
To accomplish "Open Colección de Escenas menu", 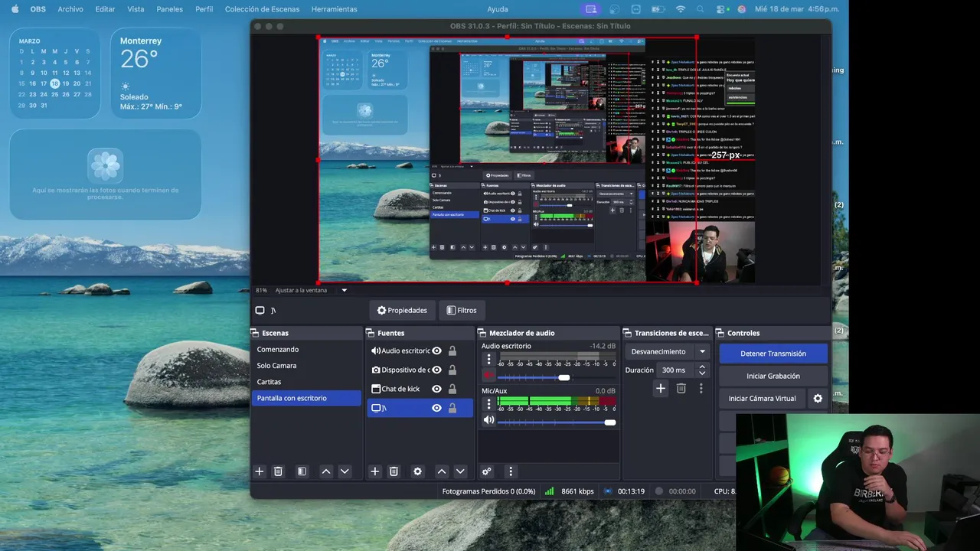I will pyautogui.click(x=263, y=9).
